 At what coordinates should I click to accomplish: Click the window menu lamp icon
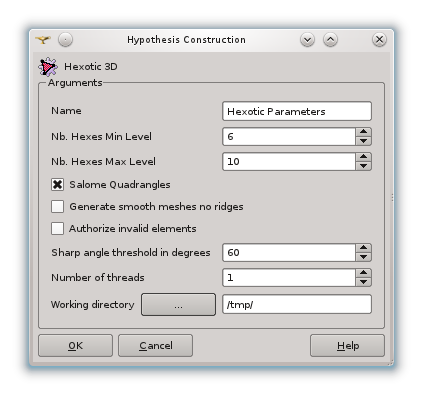[x=43, y=40]
